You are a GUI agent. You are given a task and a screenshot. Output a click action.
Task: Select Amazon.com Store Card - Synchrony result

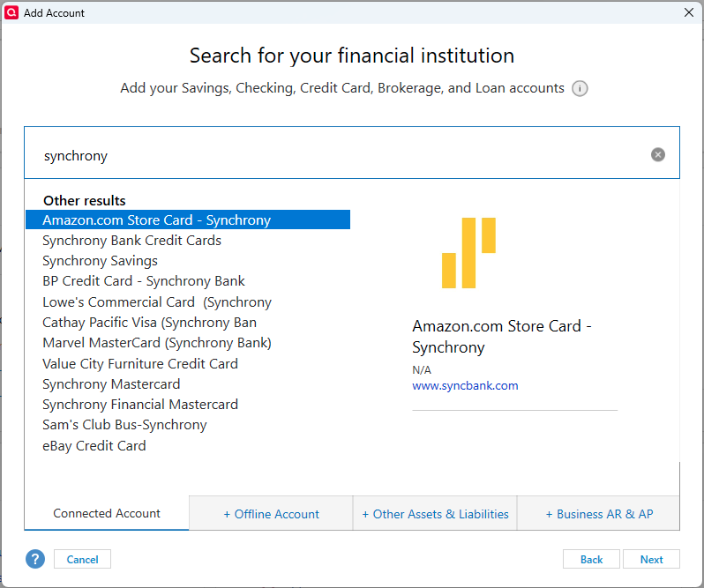[188, 220]
